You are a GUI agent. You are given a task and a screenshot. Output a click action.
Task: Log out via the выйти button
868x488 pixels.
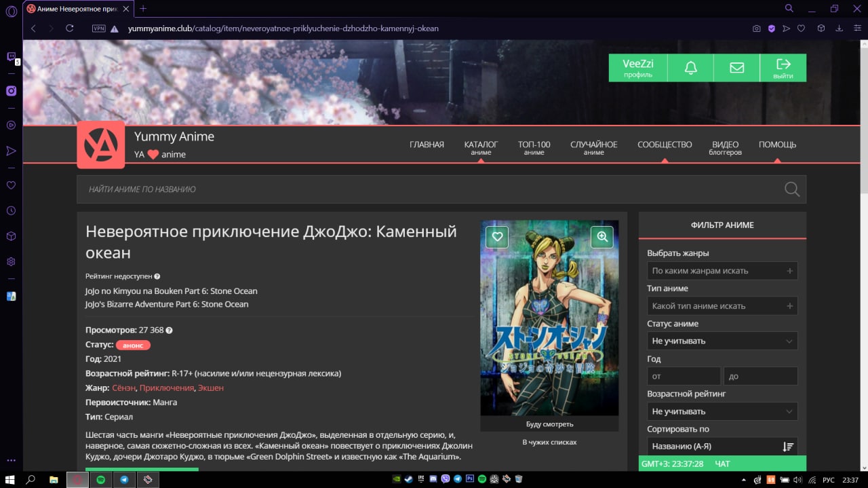[783, 68]
